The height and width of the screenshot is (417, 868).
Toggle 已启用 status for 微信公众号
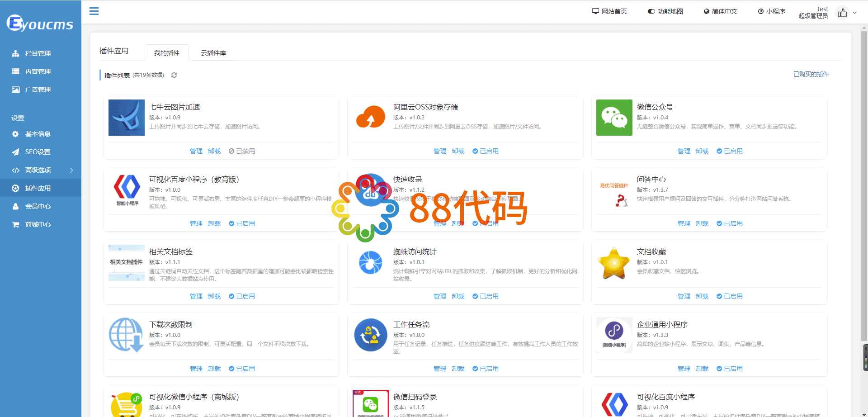click(730, 151)
